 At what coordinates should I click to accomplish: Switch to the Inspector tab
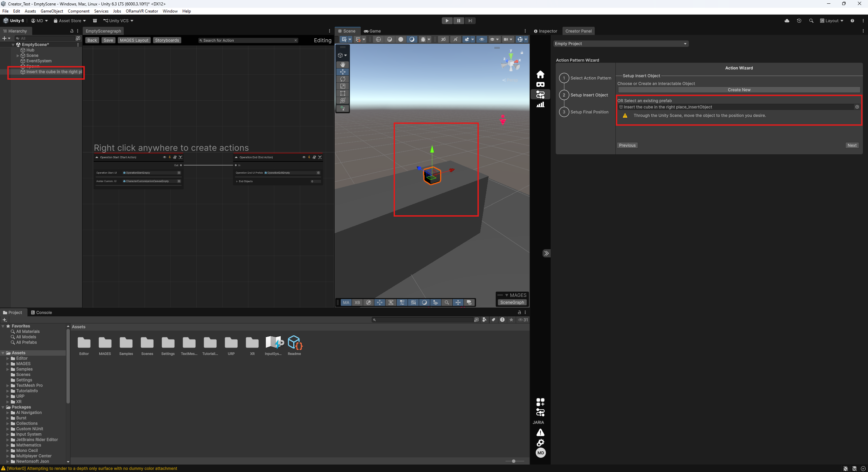pos(546,31)
